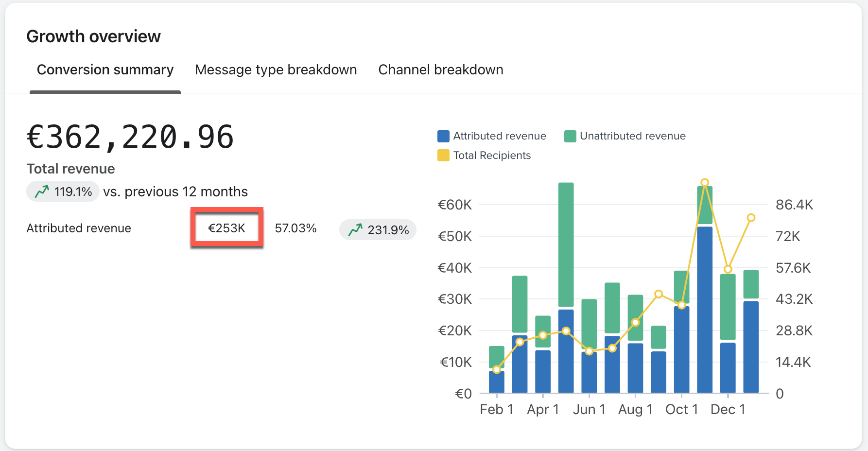Toggle Unattributed revenue series in the legend
The height and width of the screenshot is (451, 868).
pyautogui.click(x=625, y=136)
